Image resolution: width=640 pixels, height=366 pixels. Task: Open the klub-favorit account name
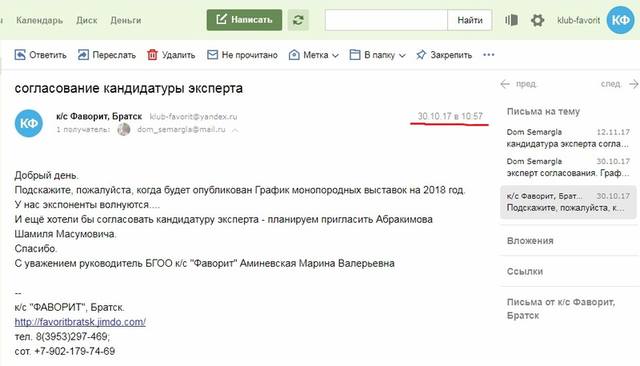coord(578,20)
